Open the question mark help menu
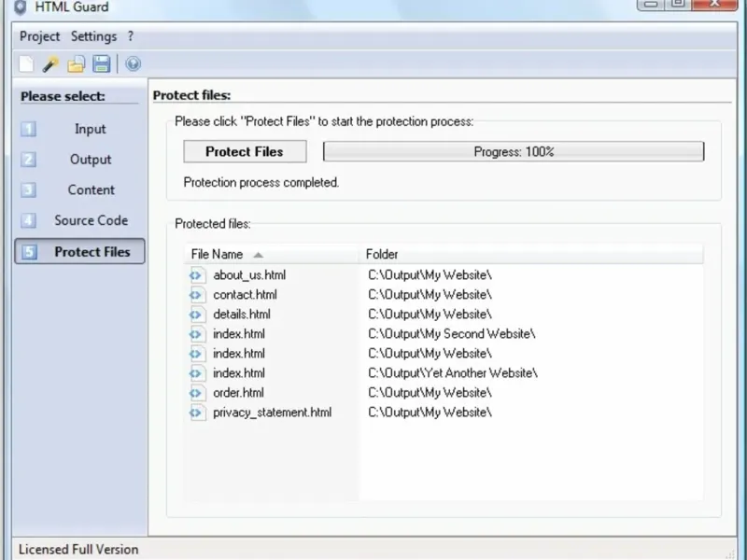The image size is (747, 560). point(131,36)
